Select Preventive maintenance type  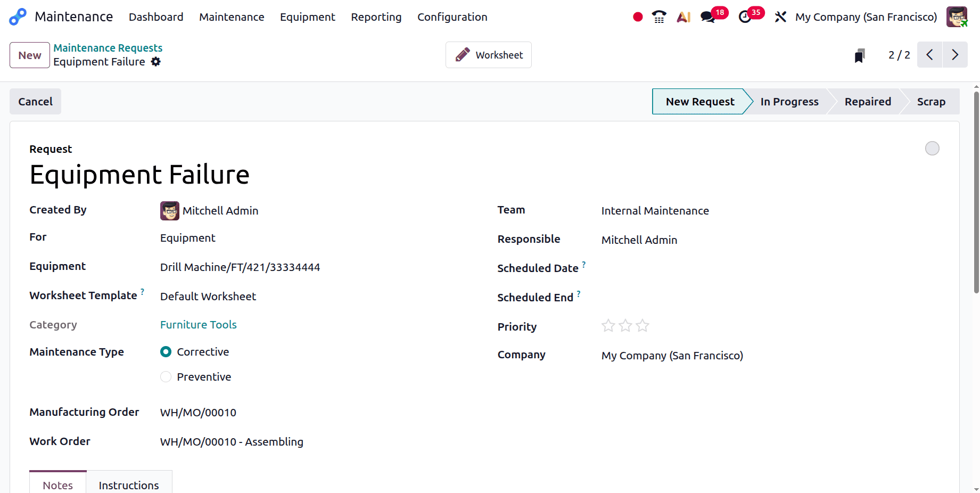pyautogui.click(x=166, y=377)
